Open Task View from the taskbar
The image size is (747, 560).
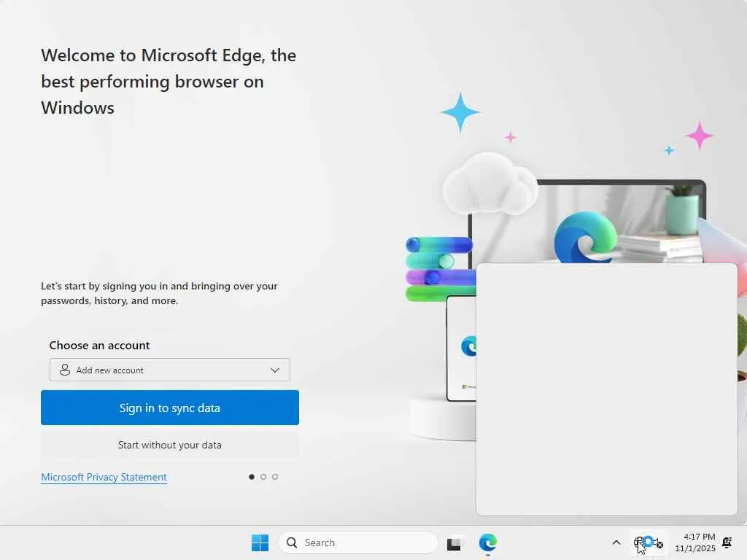coord(454,542)
